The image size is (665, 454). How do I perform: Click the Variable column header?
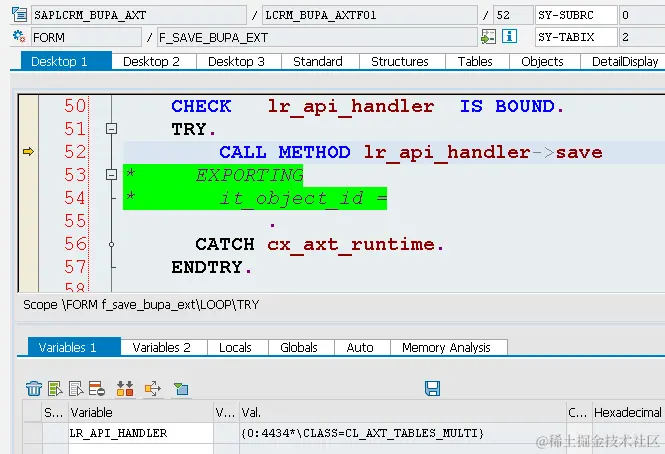pyautogui.click(x=141, y=412)
